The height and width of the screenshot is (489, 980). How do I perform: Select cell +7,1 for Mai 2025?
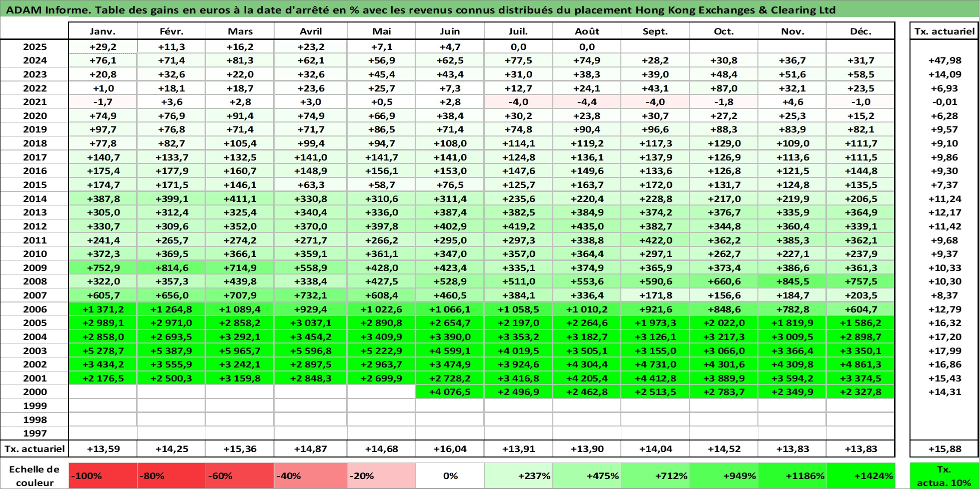tap(381, 47)
